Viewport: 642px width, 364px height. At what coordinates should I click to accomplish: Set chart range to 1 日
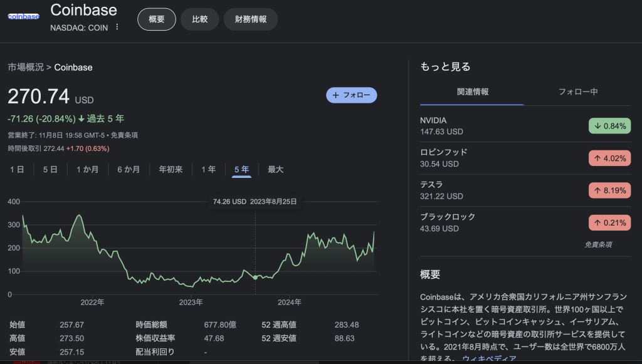click(17, 169)
